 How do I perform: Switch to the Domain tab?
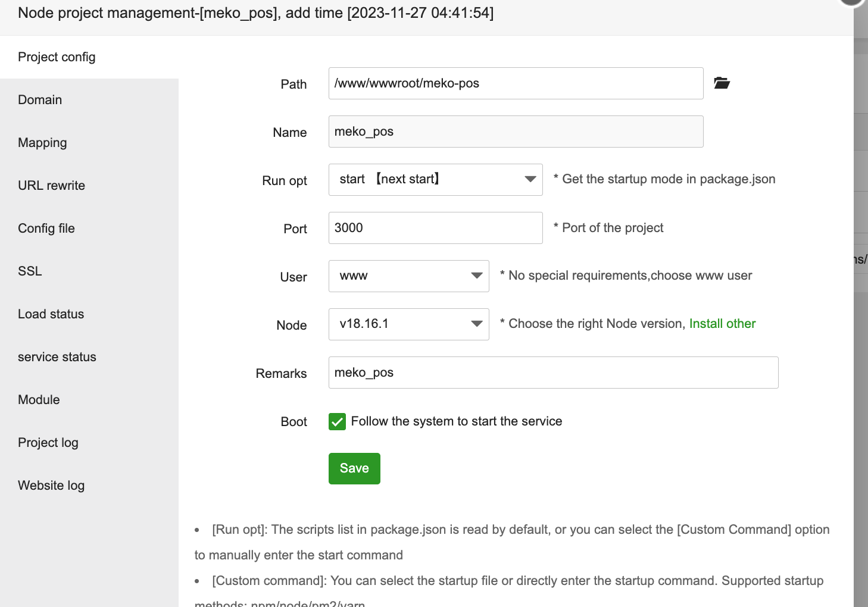[40, 100]
